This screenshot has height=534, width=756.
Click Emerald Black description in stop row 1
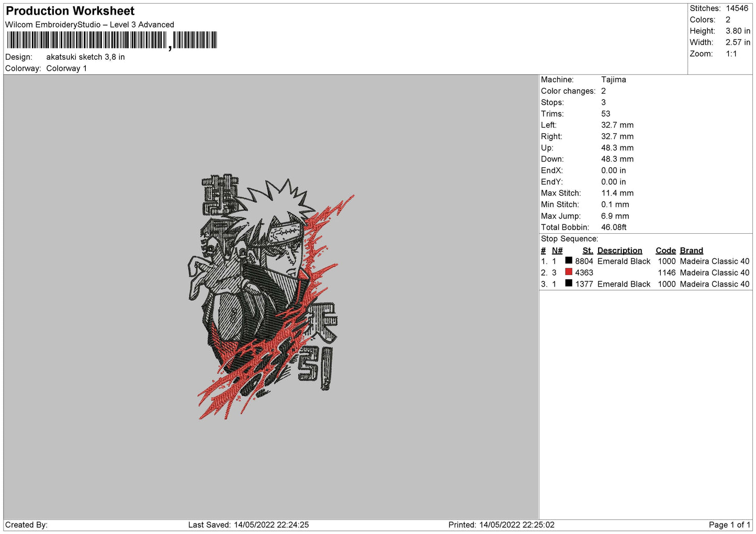point(624,262)
